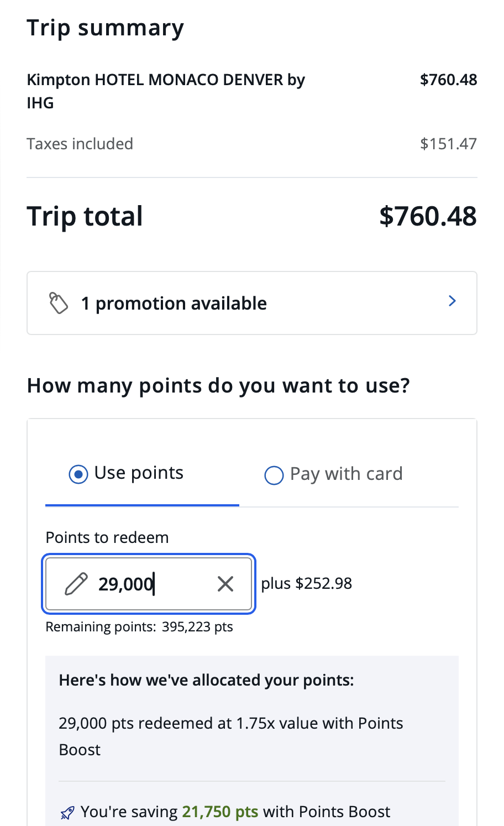Select the Use points radio button

tap(78, 474)
